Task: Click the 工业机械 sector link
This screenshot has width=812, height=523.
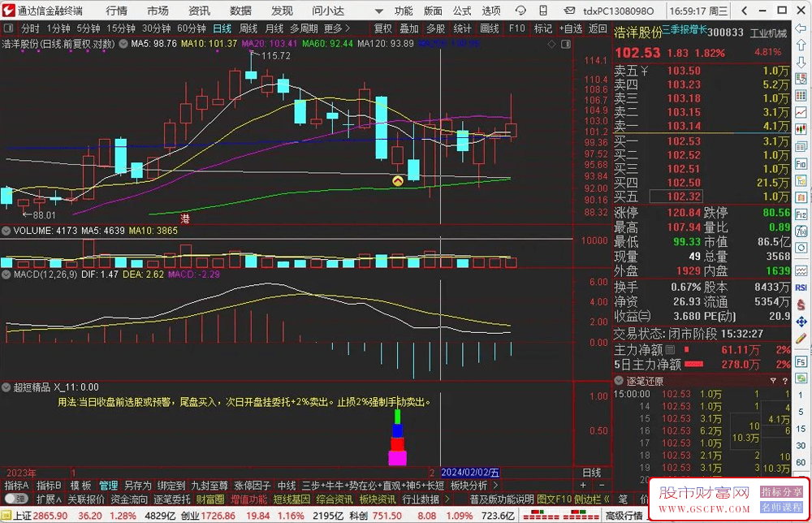Action: click(x=769, y=33)
